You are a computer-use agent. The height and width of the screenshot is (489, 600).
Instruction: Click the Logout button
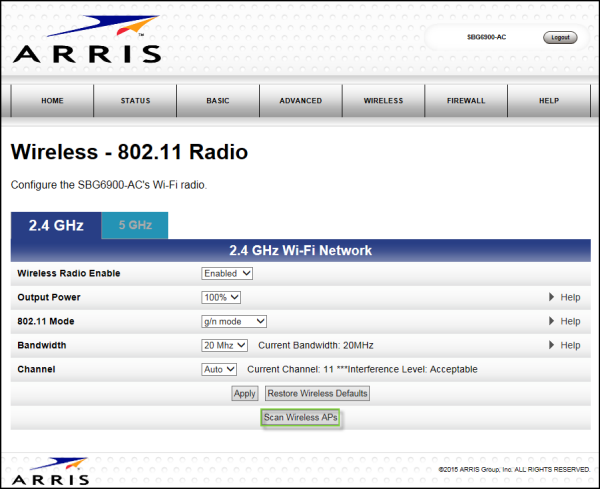pos(560,37)
